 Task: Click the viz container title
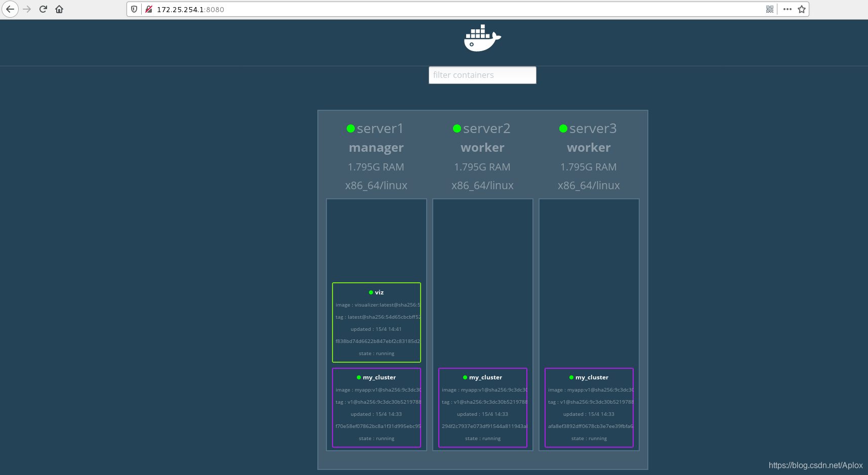(379, 292)
